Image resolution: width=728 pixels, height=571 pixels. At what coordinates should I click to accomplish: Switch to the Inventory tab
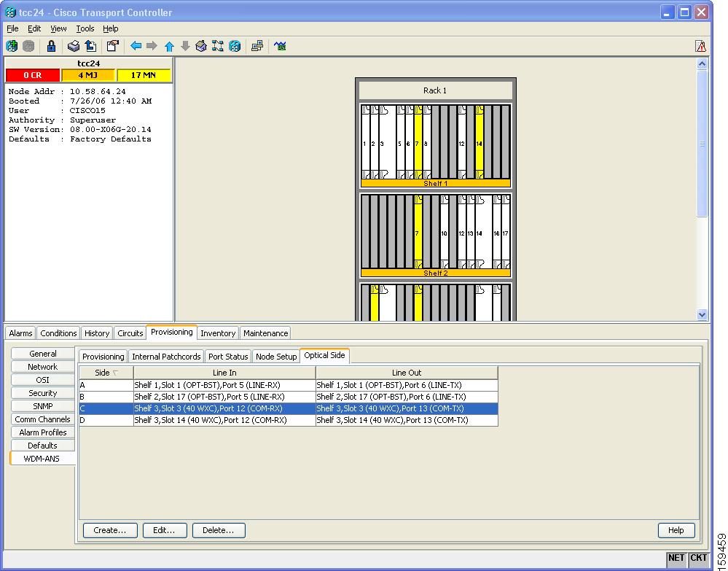click(218, 333)
